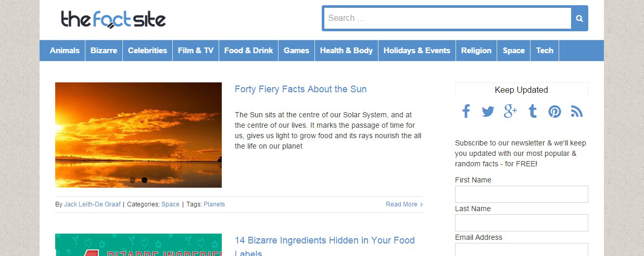
Task: Click the Search text field
Action: click(x=448, y=18)
